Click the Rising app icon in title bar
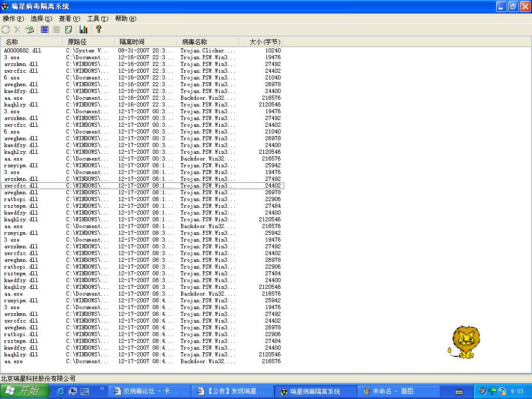 5,6
